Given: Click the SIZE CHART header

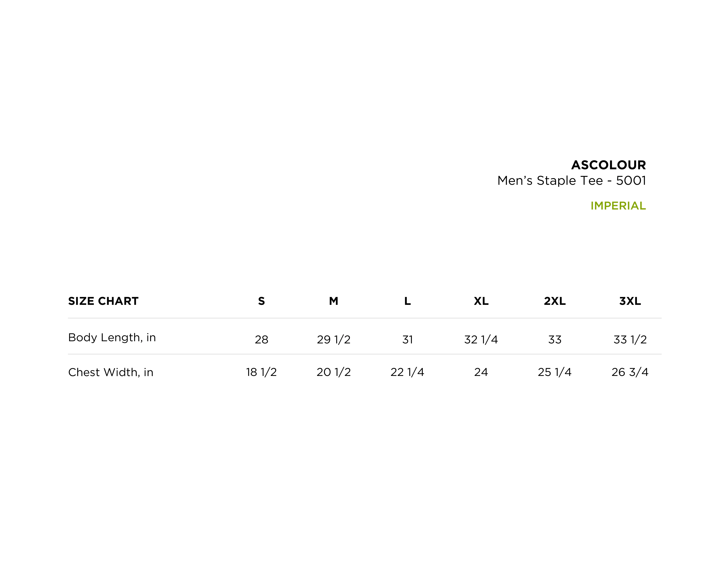Looking at the screenshot, I should coord(103,301).
